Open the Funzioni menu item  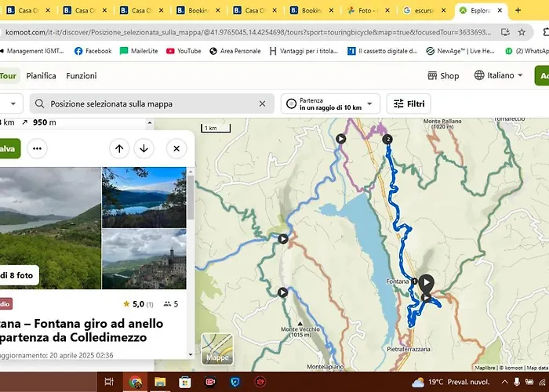click(82, 76)
